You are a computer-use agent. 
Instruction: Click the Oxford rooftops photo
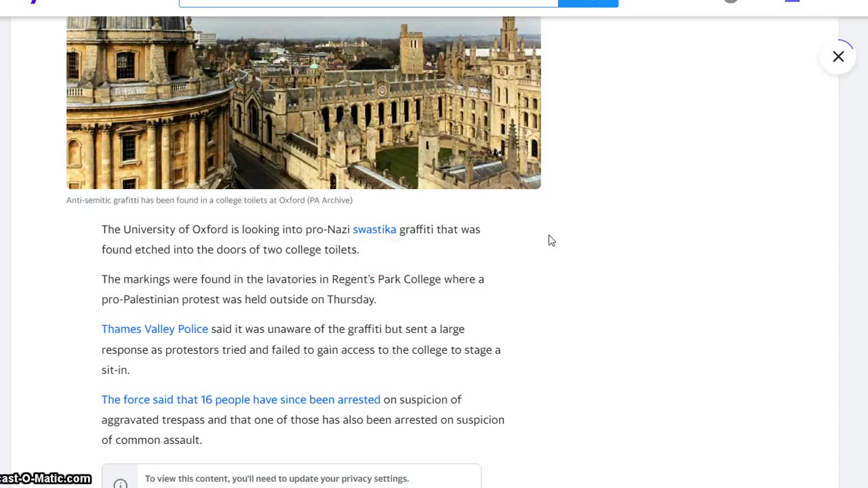pyautogui.click(x=303, y=102)
